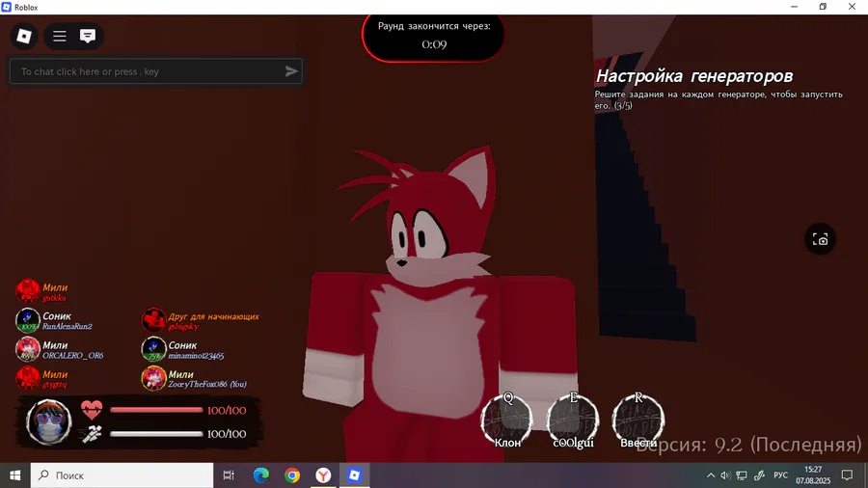This screenshot has width=868, height=488.
Task: Open the hamburger list menu
Action: (x=59, y=37)
